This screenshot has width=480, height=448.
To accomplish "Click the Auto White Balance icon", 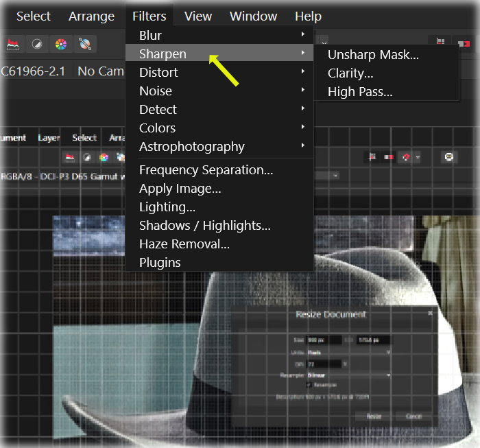I will 85,45.
